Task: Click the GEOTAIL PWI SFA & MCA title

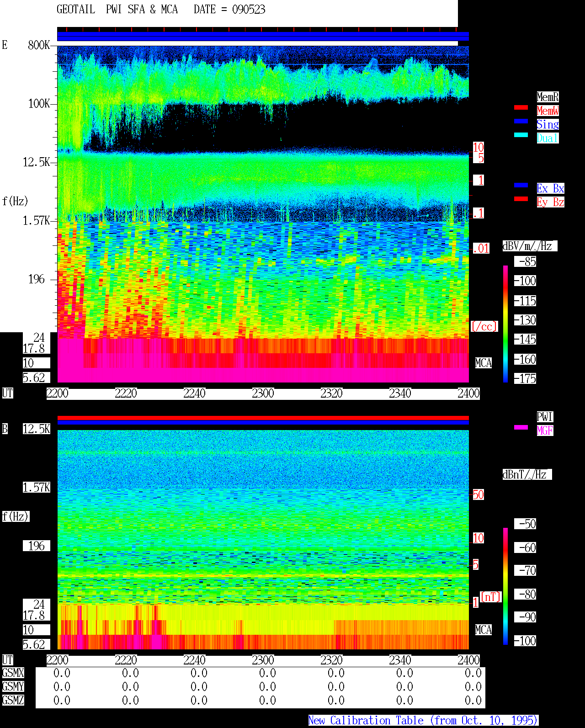Action: [x=117, y=10]
